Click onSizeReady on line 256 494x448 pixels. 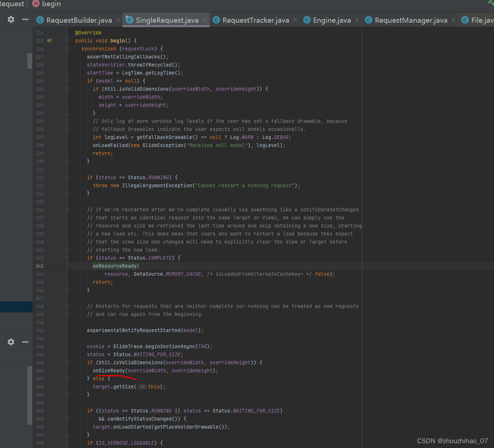109,370
